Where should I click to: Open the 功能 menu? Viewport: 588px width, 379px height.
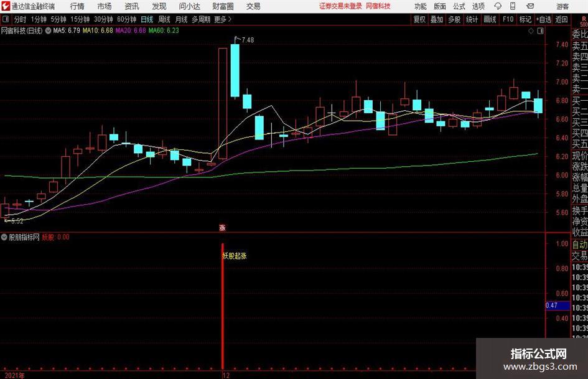coord(421,6)
